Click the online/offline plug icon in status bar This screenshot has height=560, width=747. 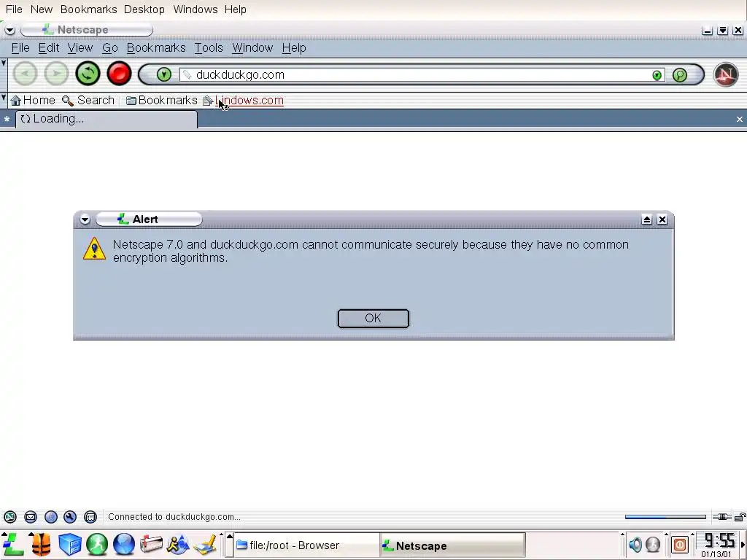click(x=721, y=517)
